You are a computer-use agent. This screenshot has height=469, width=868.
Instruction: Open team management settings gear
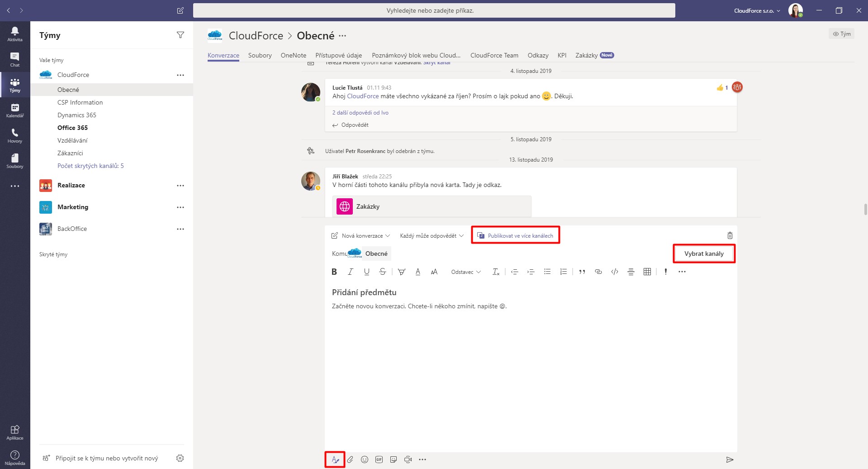180,458
